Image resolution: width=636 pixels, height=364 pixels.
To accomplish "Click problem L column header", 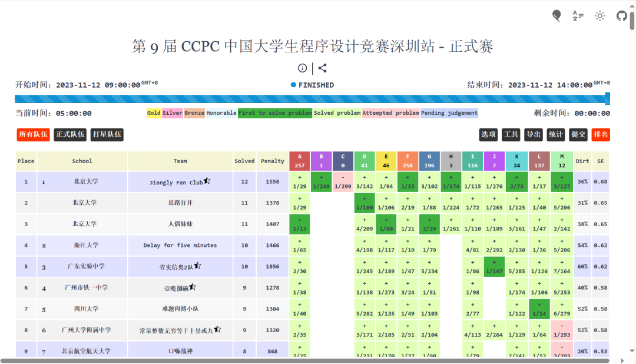I will tap(539, 161).
